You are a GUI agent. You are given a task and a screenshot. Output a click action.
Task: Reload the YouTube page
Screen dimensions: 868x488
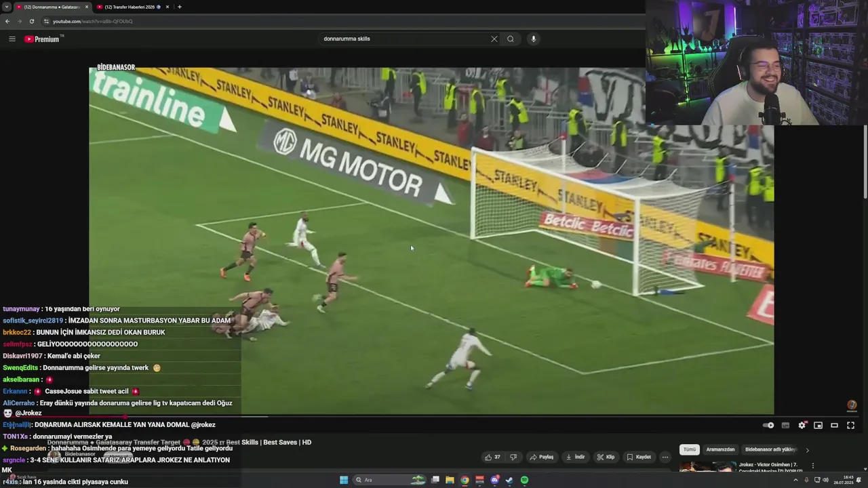click(31, 21)
